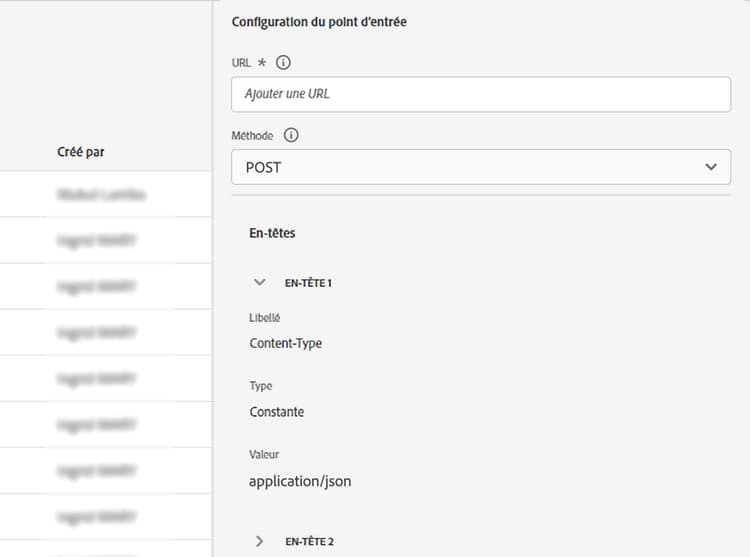Click the info icon beside Méthode

click(291, 135)
